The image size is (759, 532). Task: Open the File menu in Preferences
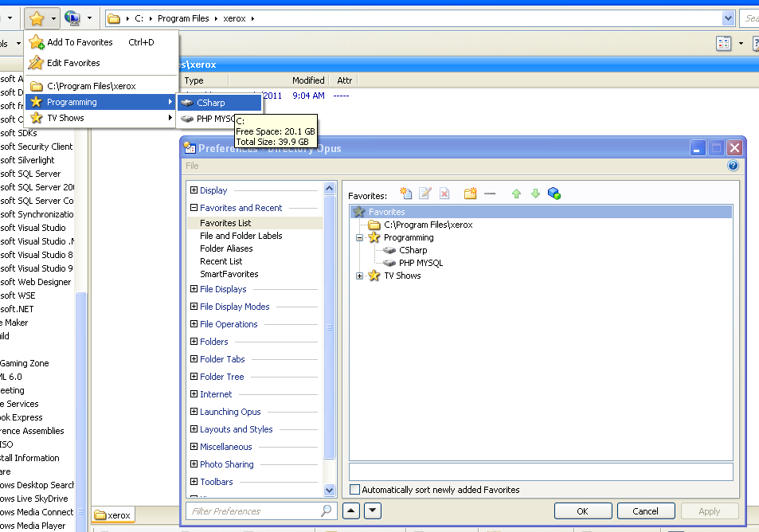tap(192, 166)
